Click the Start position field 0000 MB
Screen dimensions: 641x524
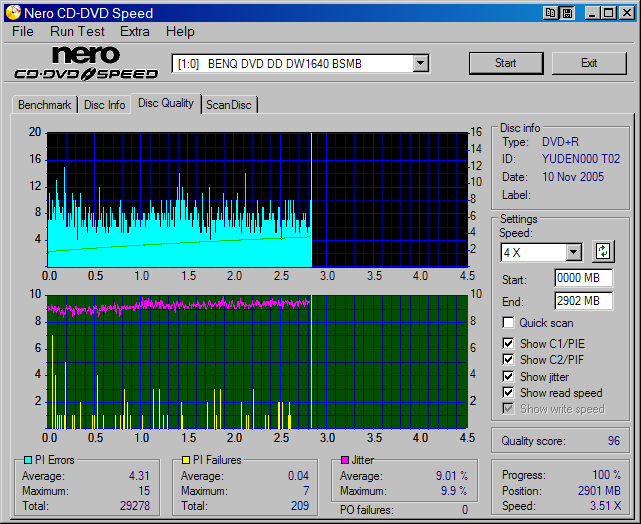pos(583,278)
